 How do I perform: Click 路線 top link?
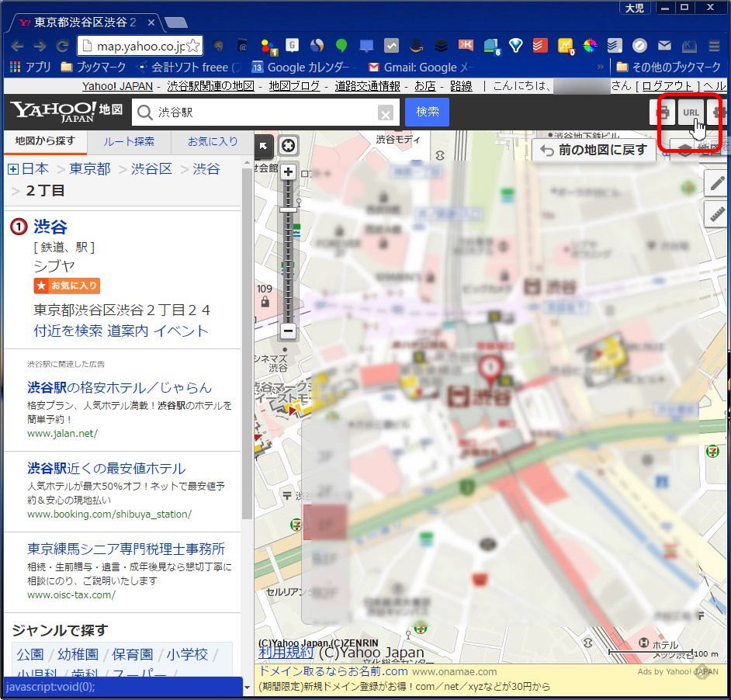click(461, 86)
